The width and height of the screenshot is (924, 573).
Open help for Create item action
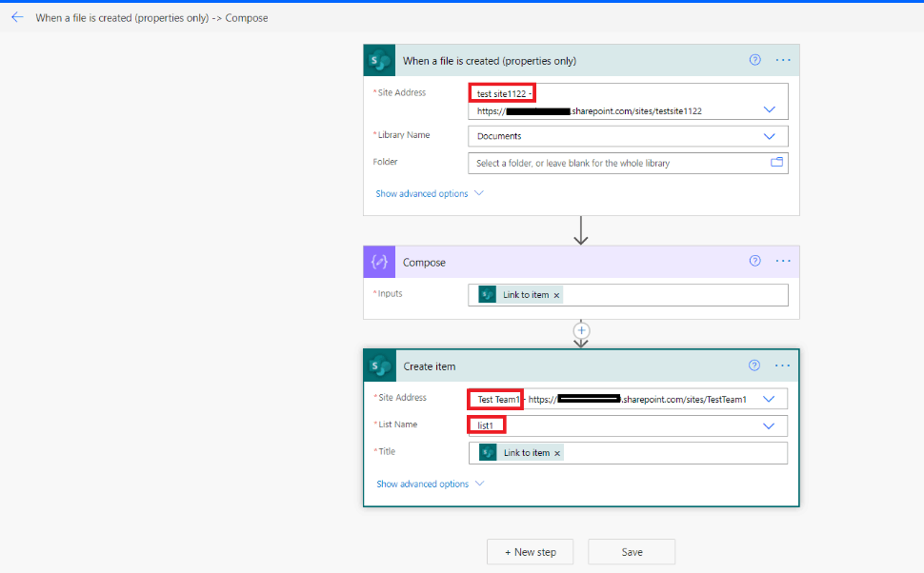(754, 366)
